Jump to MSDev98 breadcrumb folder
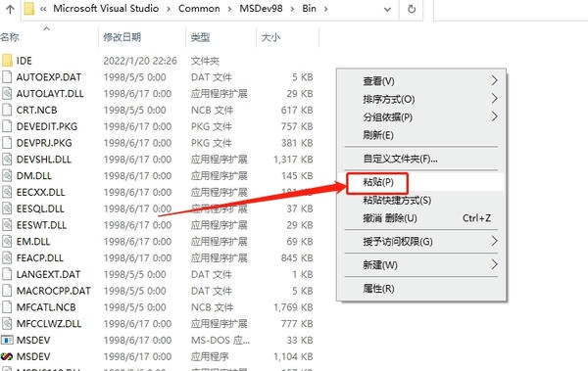The width and height of the screenshot is (588, 371). pos(261,8)
